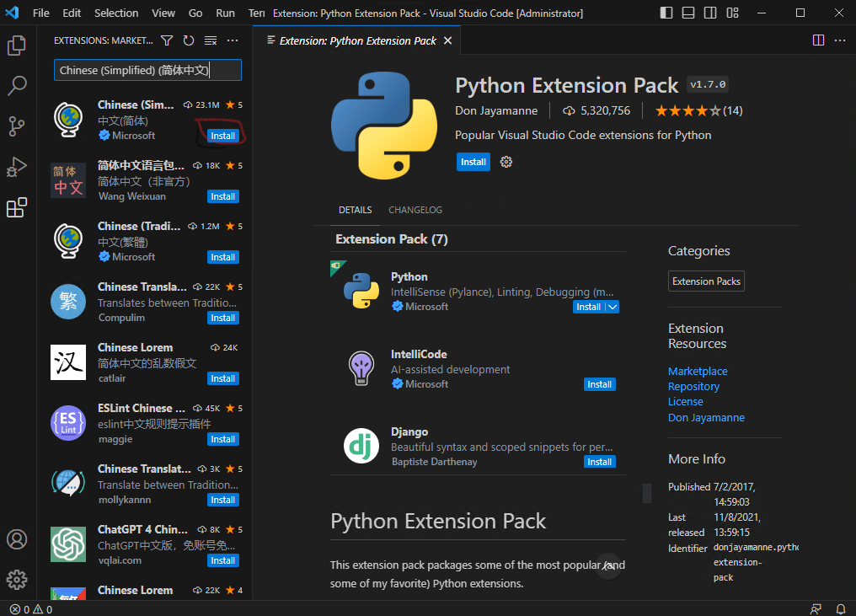Install Chinese (Simplified) language pack by Microsoft
The image size is (856, 616).
222,136
